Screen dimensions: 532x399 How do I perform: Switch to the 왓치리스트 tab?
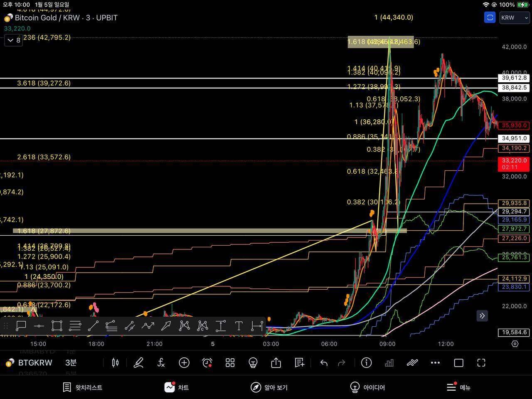click(82, 387)
